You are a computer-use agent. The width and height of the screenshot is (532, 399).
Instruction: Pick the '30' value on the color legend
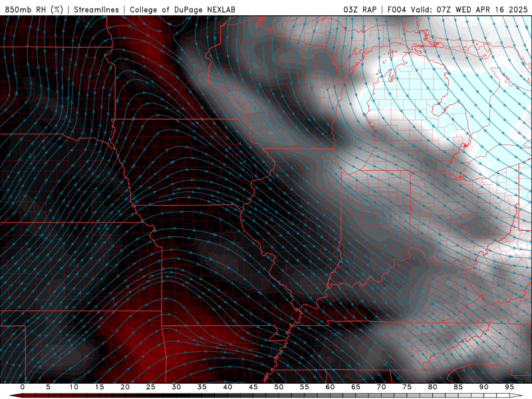click(x=176, y=387)
